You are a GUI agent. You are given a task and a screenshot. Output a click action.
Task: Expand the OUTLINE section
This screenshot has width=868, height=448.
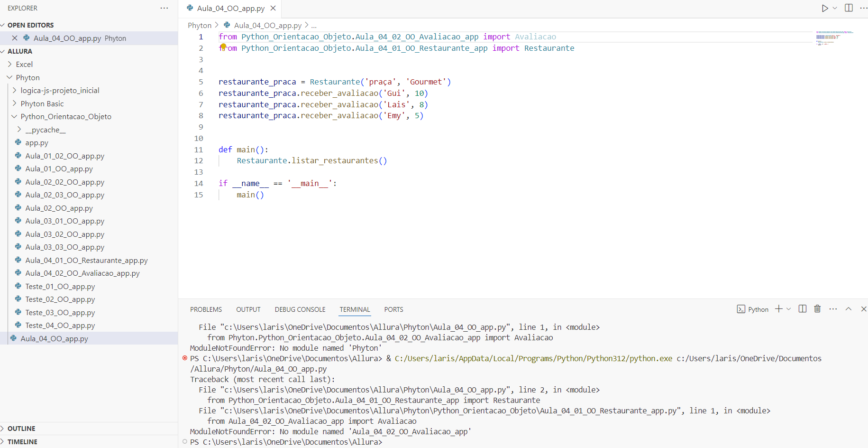(x=21, y=429)
